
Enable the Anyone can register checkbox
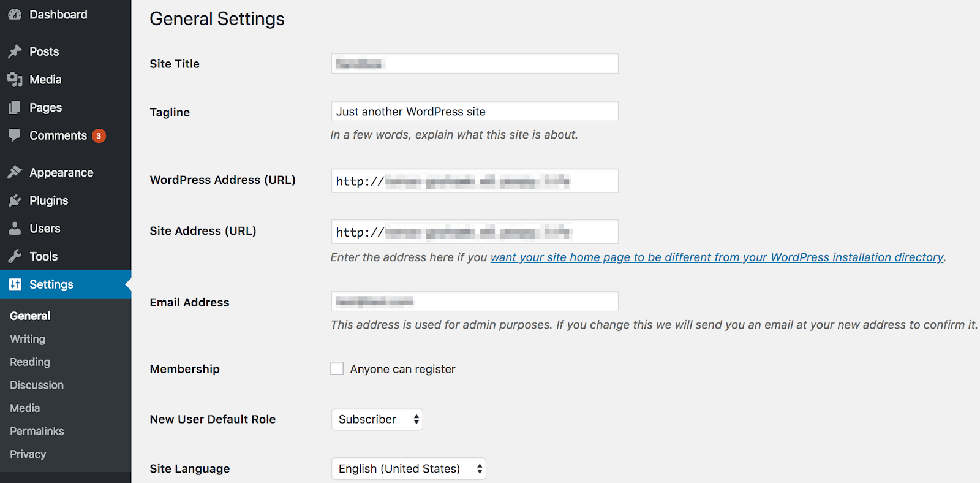click(337, 368)
